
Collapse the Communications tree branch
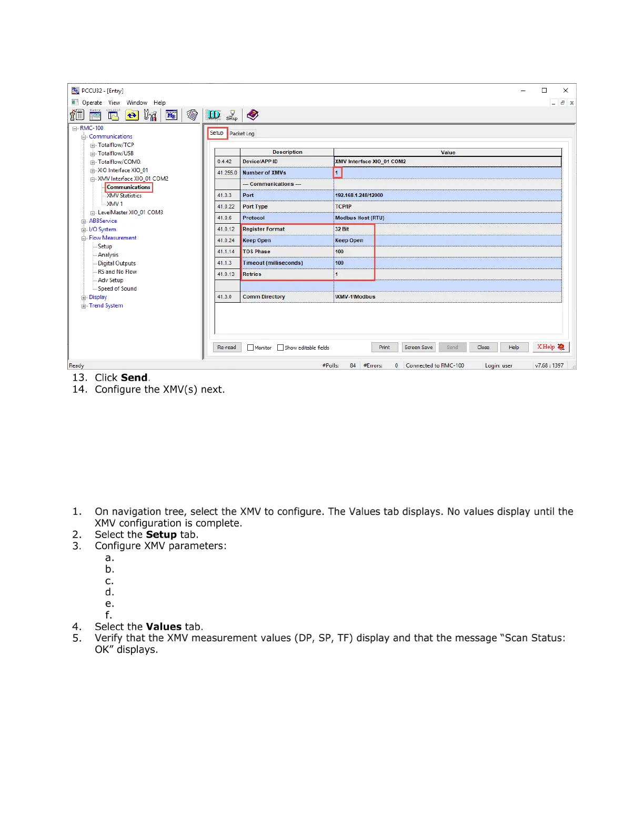[84, 136]
